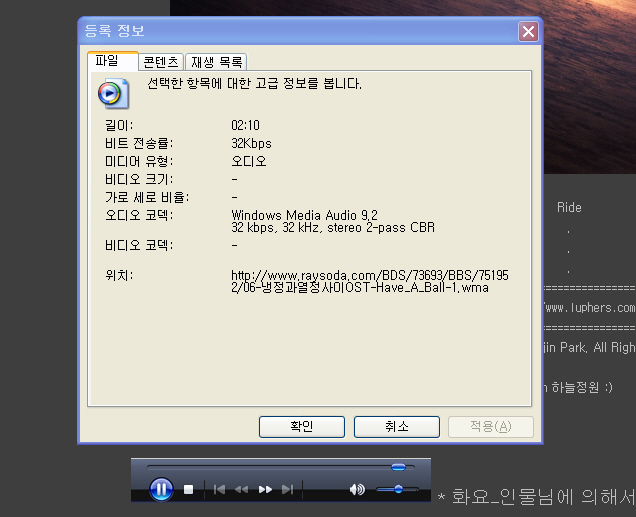Select the 파일 tab
This screenshot has width=636, height=517.
(113, 62)
